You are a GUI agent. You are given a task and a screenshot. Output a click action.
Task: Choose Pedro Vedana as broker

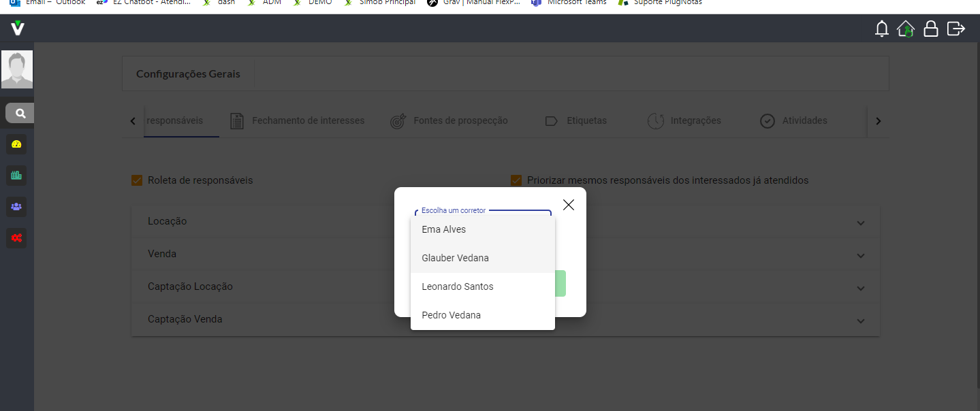pyautogui.click(x=483, y=316)
